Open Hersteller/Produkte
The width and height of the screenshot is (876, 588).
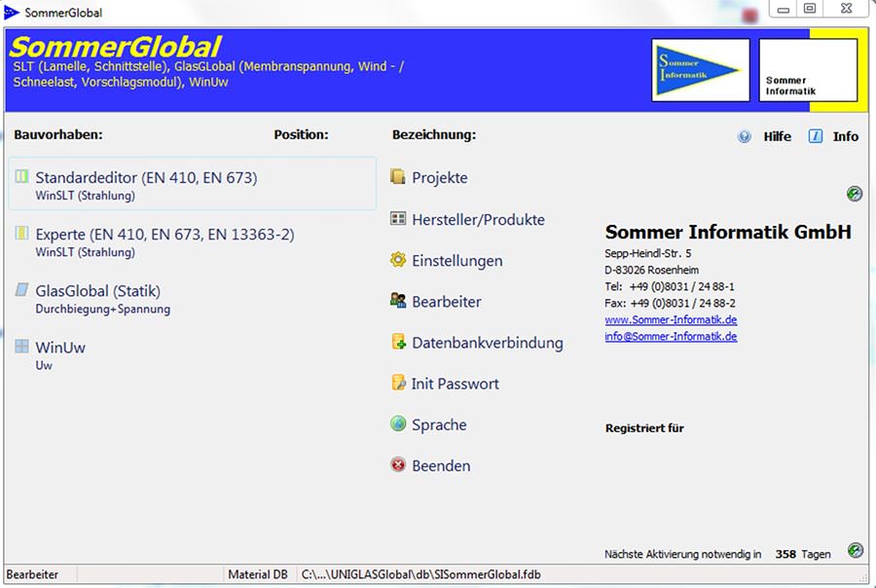(478, 220)
